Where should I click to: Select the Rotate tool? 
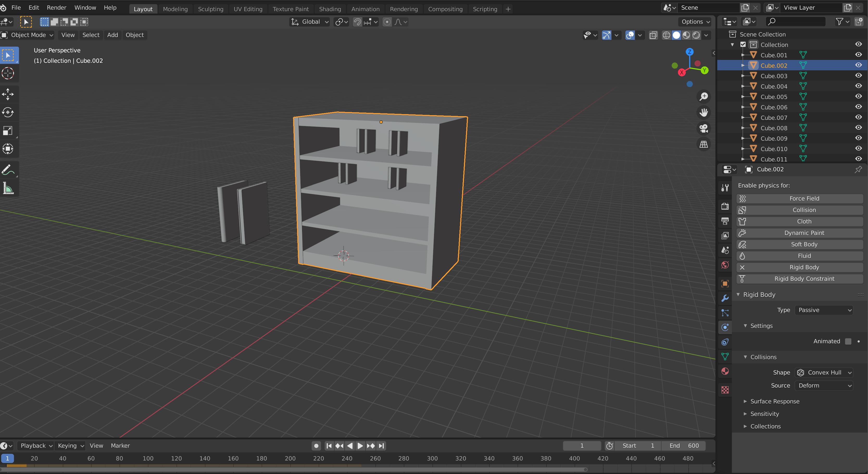(x=8, y=112)
